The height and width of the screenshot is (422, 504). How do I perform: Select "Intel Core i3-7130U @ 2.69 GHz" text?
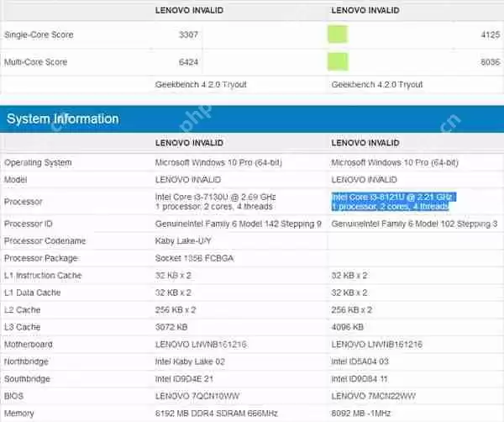click(x=215, y=197)
